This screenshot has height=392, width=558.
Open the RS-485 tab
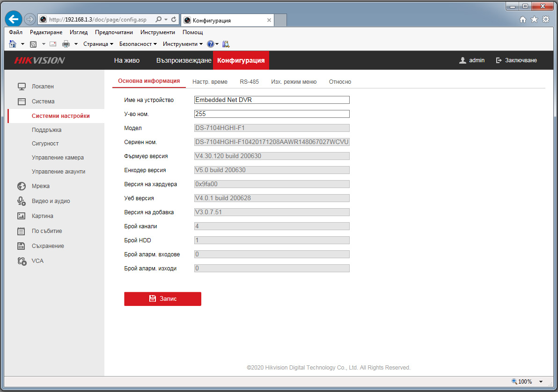coord(249,82)
